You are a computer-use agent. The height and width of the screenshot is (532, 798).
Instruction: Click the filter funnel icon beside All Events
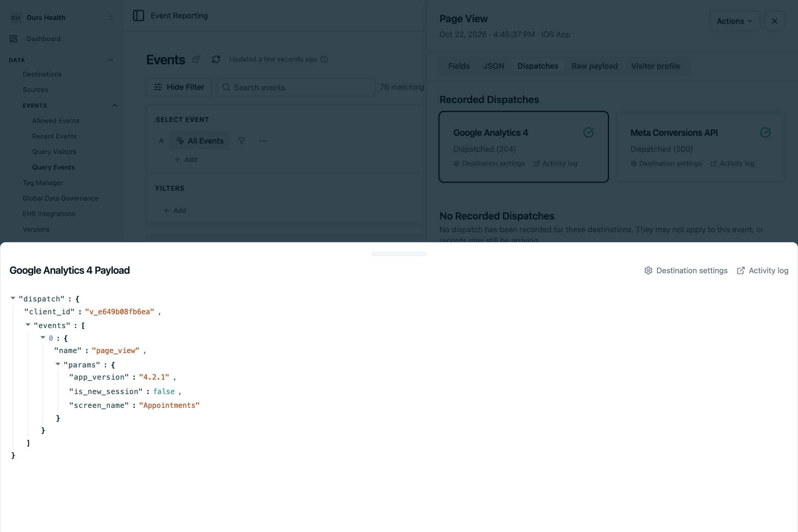pyautogui.click(x=241, y=141)
